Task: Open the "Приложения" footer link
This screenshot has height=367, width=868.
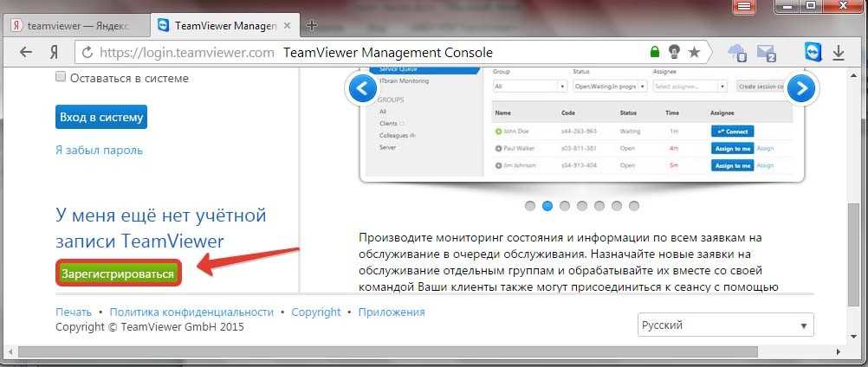Action: click(392, 312)
